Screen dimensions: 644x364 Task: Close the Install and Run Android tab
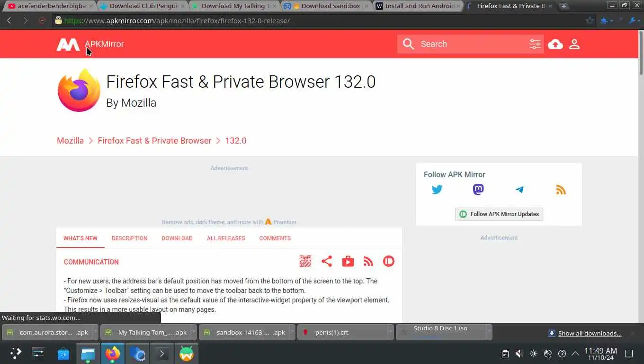(458, 6)
